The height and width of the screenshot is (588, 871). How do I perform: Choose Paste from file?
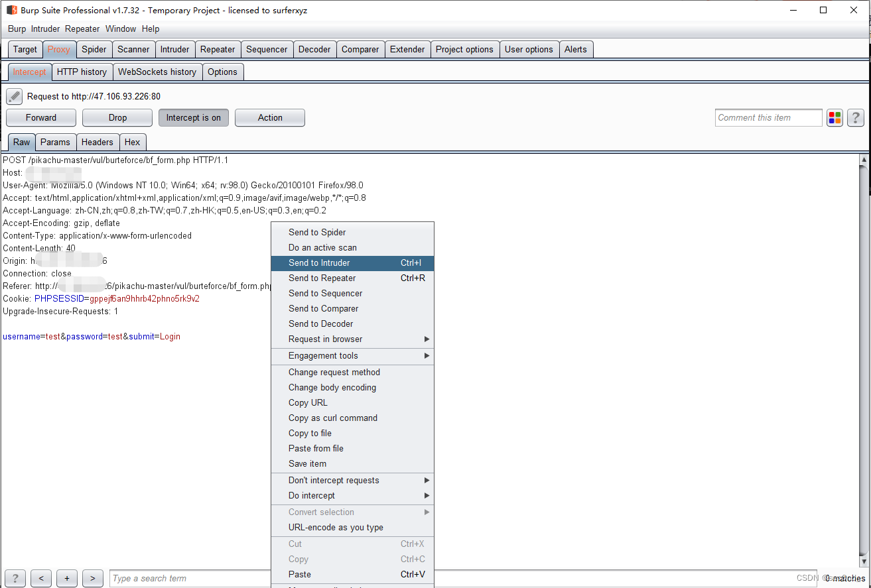352,448
